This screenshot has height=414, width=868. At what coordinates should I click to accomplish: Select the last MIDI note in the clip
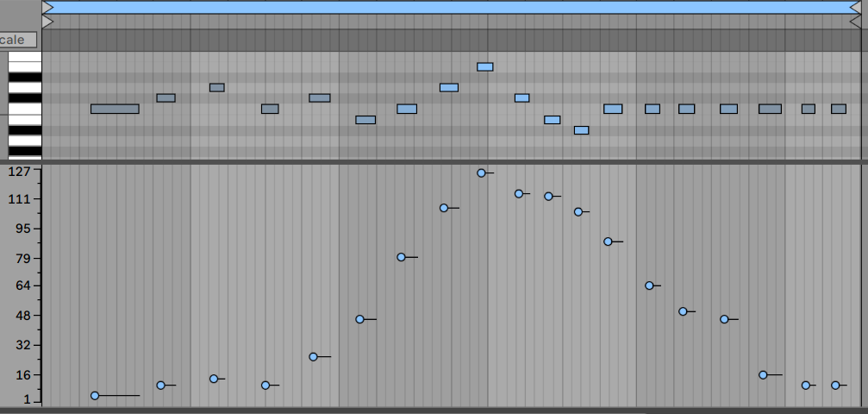(x=839, y=110)
